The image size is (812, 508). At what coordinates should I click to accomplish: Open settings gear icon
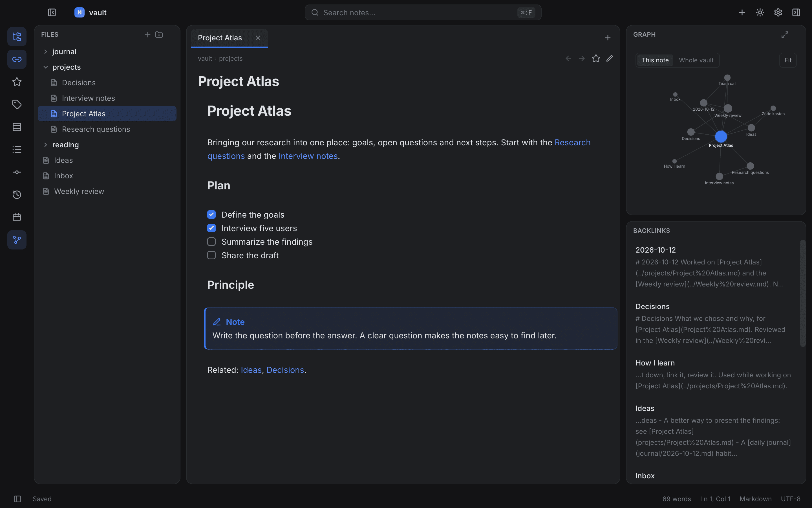(x=778, y=12)
